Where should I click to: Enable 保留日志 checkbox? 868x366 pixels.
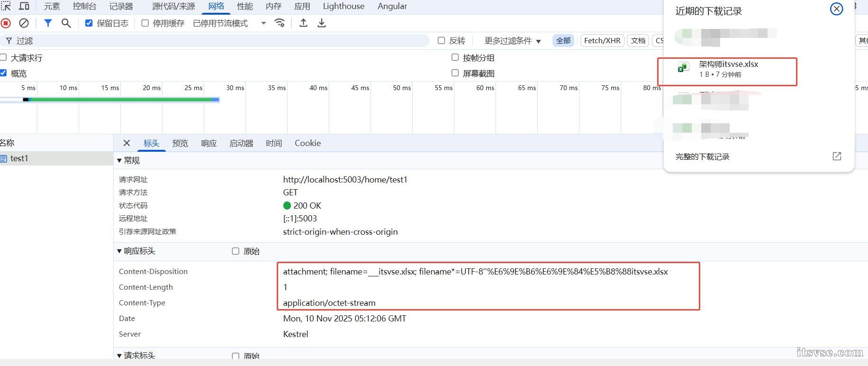pyautogui.click(x=89, y=23)
